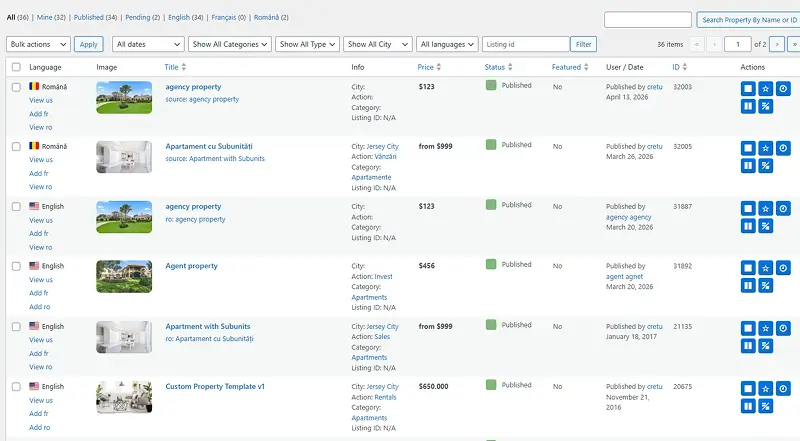Viewport: 800px width, 441px height.
Task: Expand the Show All Categories dropdown
Action: 230,44
